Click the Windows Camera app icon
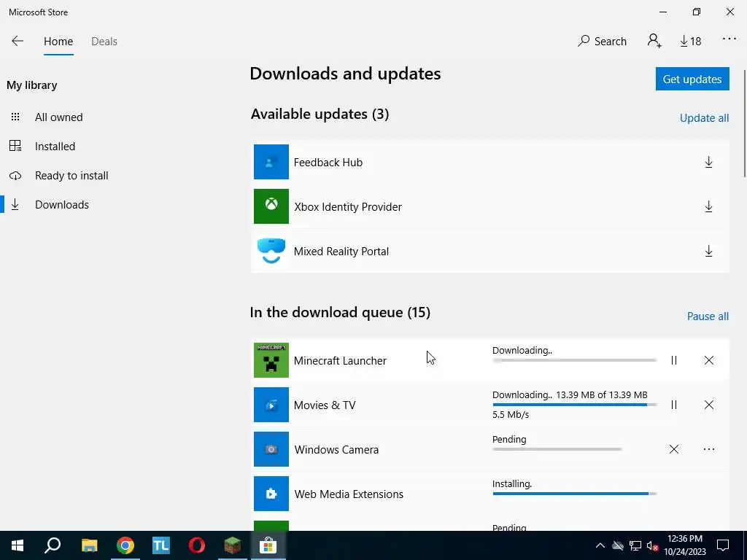The height and width of the screenshot is (560, 747). [271, 449]
